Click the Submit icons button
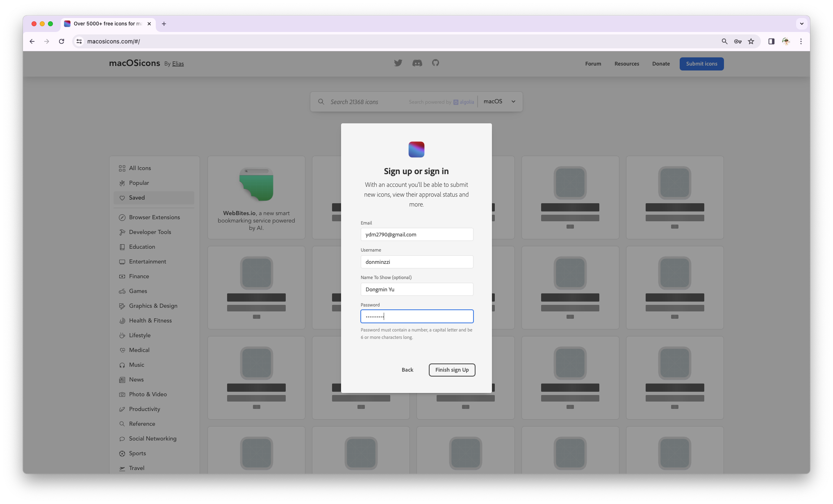The height and width of the screenshot is (504, 833). click(x=701, y=64)
